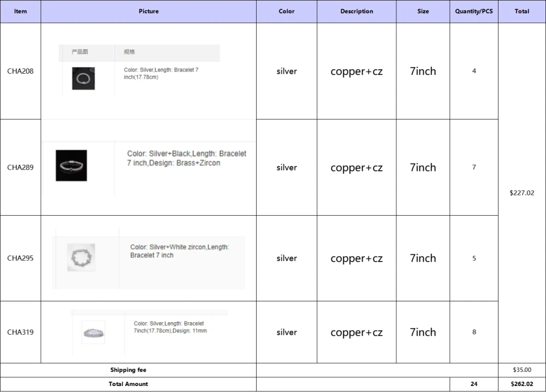The image size is (546, 392).
Task: Click the Total Amount label cell
Action: pos(128,384)
